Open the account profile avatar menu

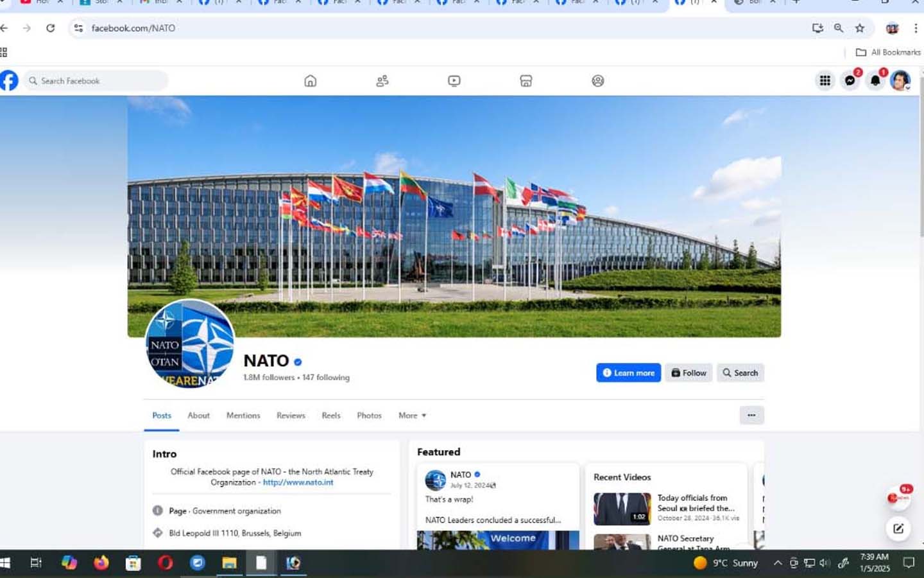tap(900, 80)
